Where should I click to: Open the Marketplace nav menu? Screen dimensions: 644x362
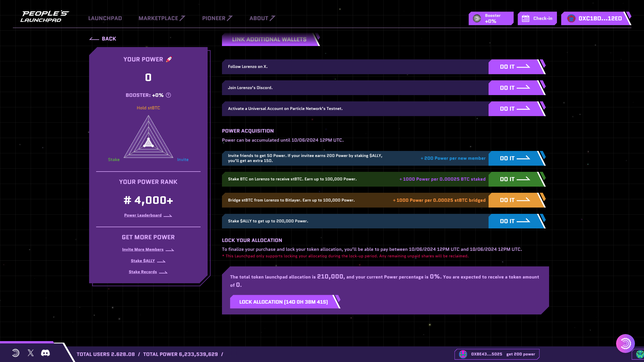tap(162, 18)
